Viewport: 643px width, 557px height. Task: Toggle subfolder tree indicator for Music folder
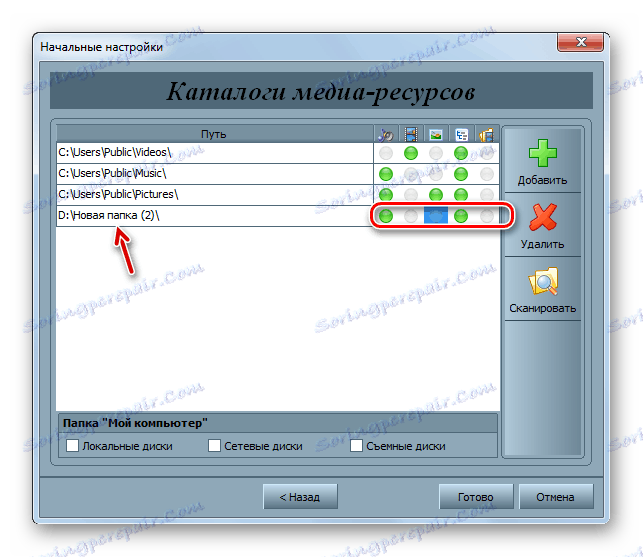pos(461,174)
